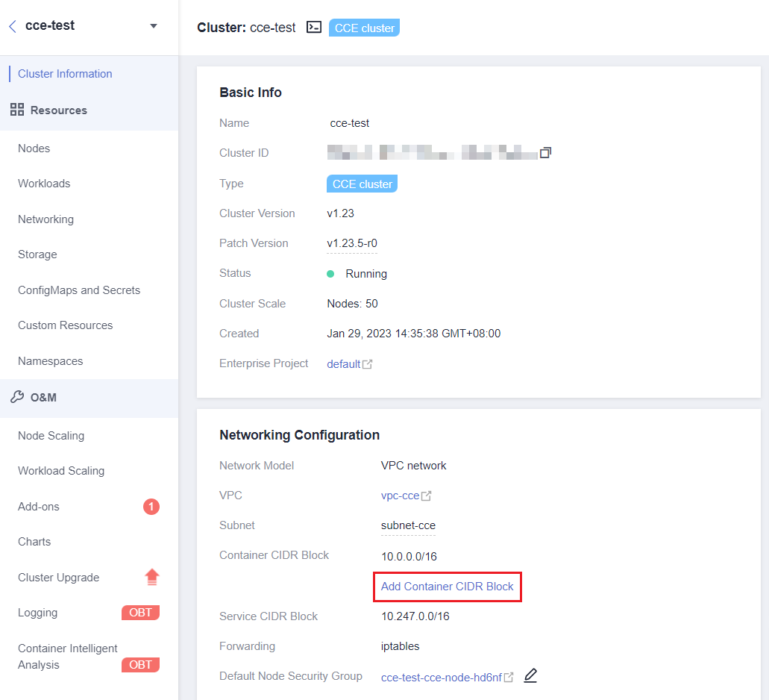Click the container CIDR value 10.0.0.0/16

(x=409, y=557)
